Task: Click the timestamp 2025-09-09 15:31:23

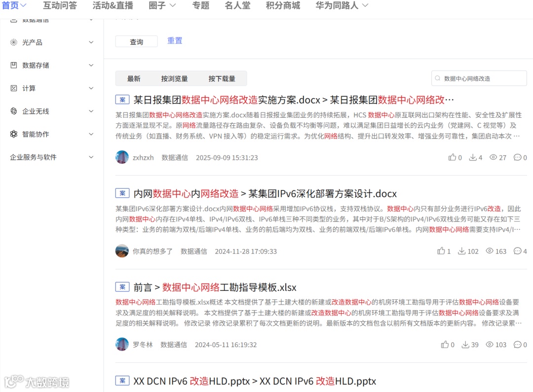Action: [x=227, y=158]
